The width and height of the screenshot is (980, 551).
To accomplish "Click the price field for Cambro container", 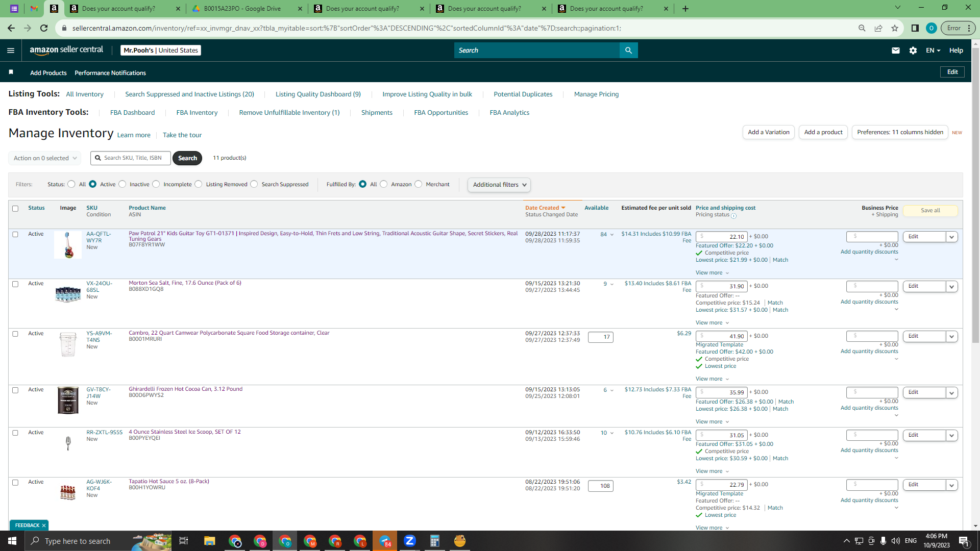I will point(722,337).
